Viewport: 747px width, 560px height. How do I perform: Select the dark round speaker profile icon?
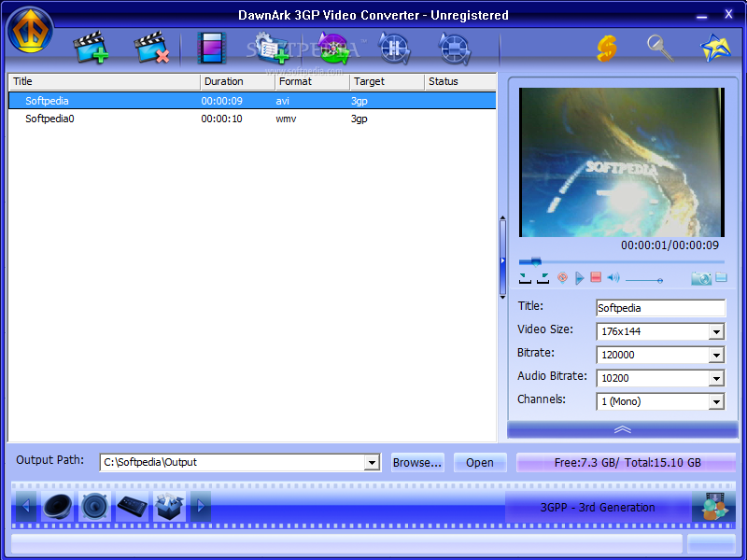pyautogui.click(x=57, y=506)
